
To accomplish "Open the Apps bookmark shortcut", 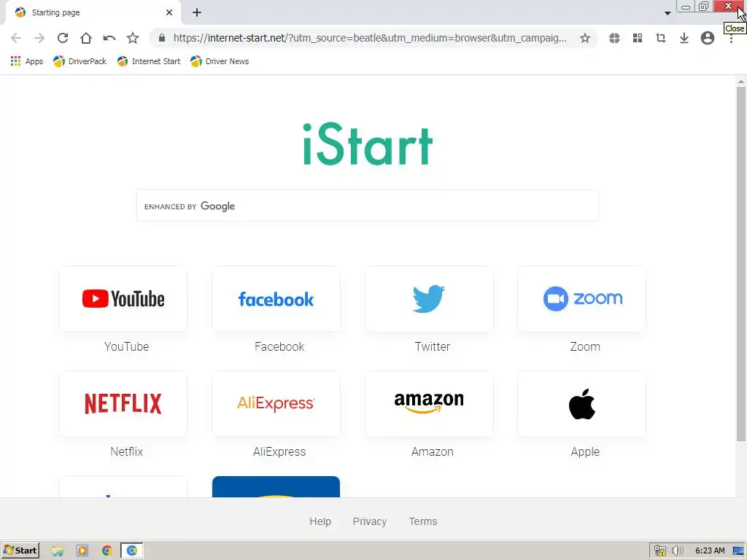I will point(27,61).
